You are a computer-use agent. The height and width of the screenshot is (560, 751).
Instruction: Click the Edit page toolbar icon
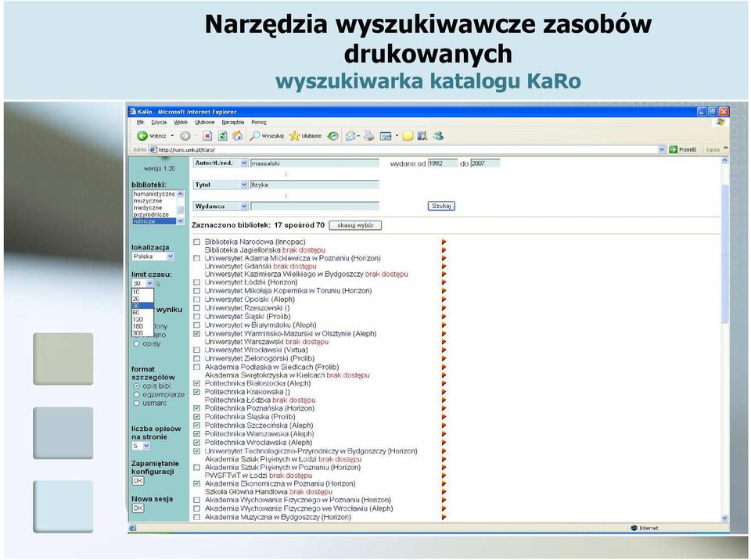386,137
